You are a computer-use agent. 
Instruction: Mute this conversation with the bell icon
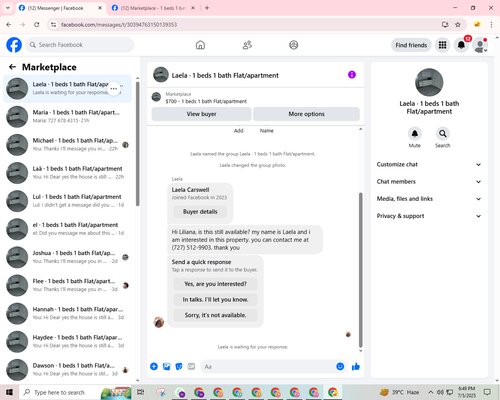pyautogui.click(x=415, y=134)
